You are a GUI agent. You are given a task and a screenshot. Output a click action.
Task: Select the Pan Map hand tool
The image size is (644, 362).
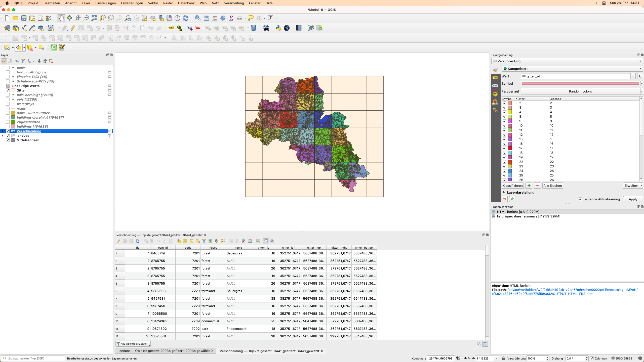click(61, 18)
